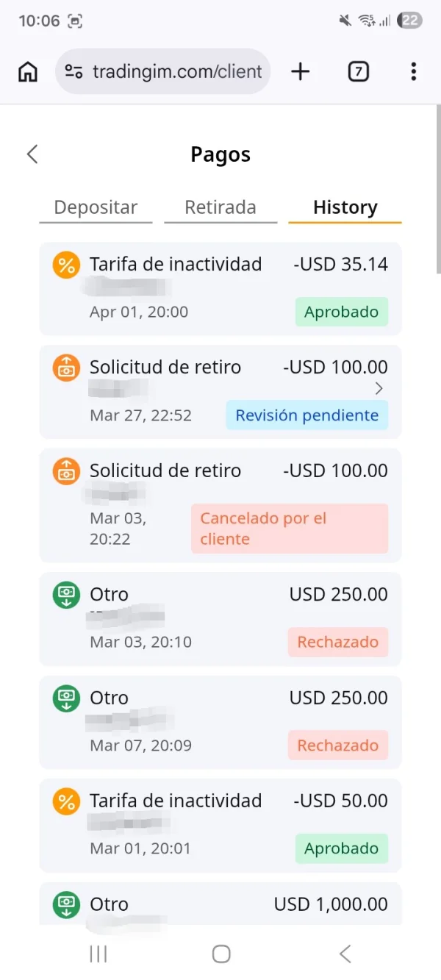Tap the site info icon in address bar
This screenshot has height=980, width=441.
click(73, 71)
